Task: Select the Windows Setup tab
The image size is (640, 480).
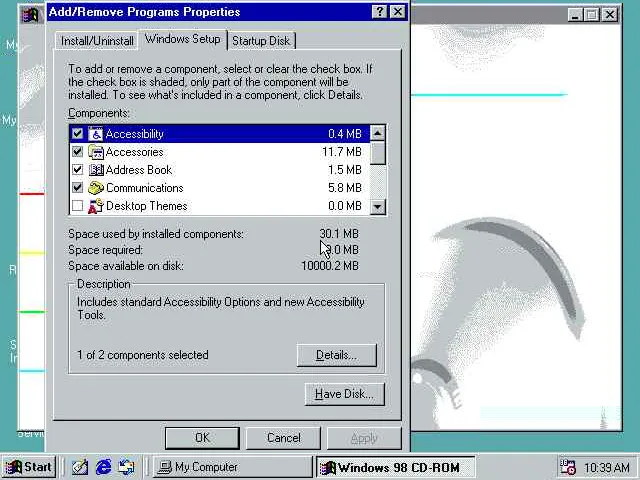Action: tap(182, 39)
